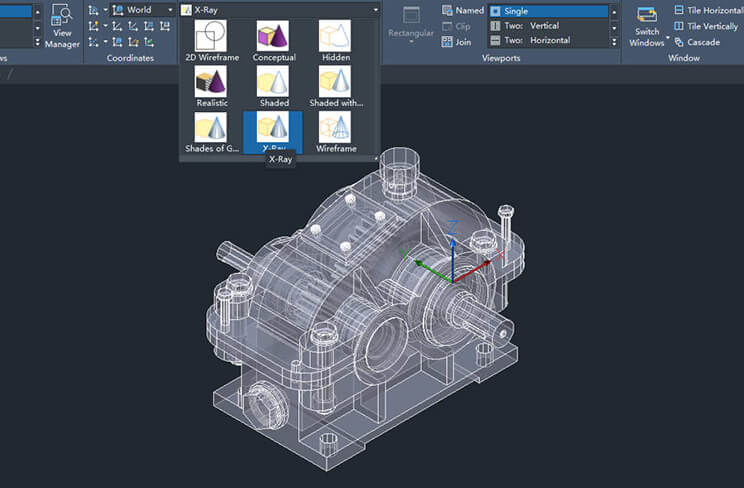Click the X-Ray style thumbnail
This screenshot has width=744, height=488.
point(273,130)
